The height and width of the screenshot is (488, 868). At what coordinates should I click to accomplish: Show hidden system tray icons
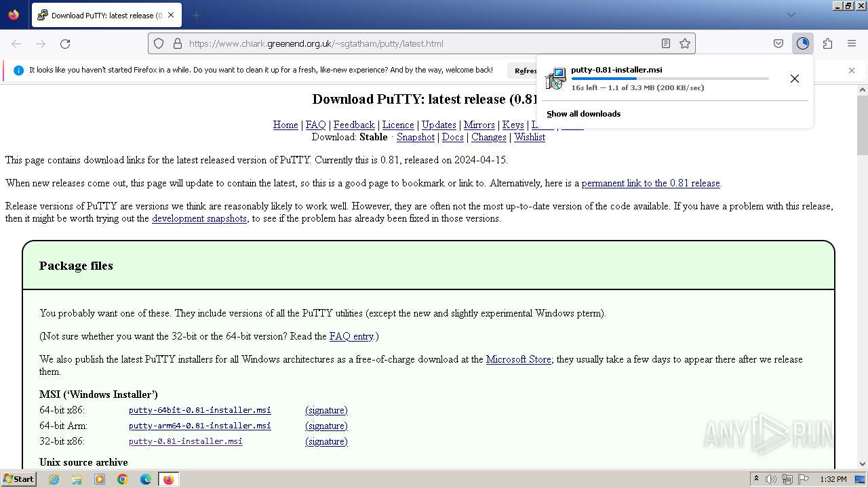(756, 479)
